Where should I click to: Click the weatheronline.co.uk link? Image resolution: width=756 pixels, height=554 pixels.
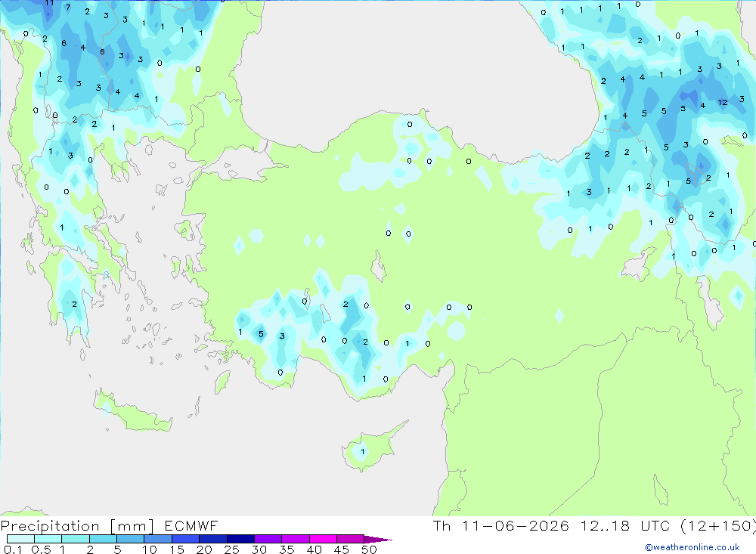[x=692, y=547]
